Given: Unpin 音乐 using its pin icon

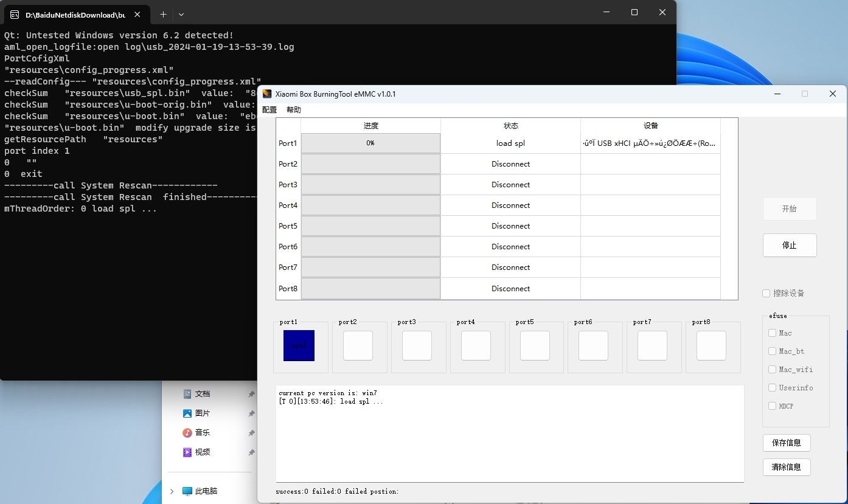Looking at the screenshot, I should 251,433.
